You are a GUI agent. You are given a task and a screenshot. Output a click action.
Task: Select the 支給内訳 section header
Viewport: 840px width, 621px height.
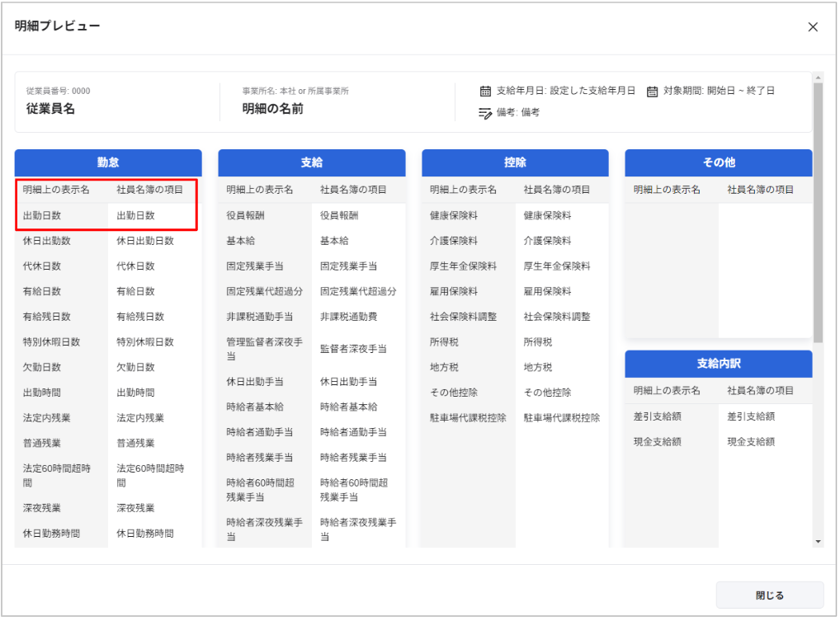(x=718, y=364)
